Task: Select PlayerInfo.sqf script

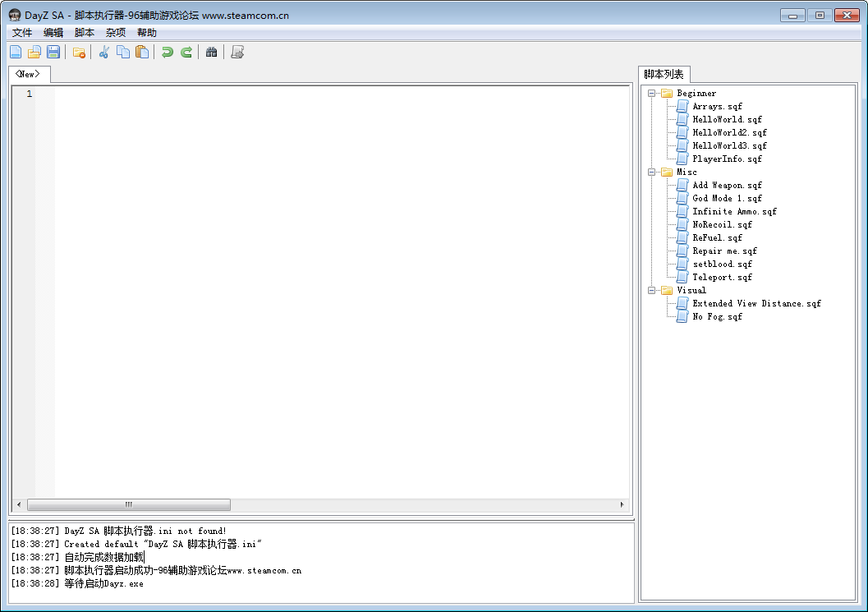Action: click(727, 159)
